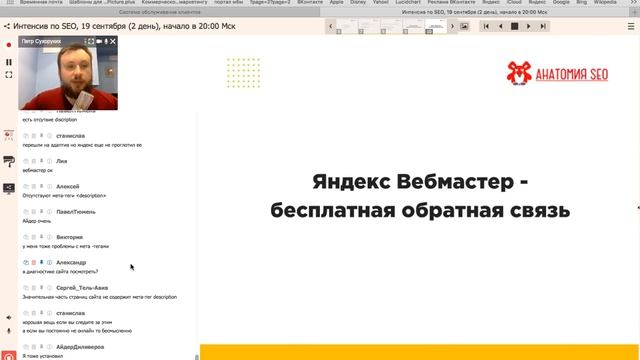Click the username ПавелТюмень in chat
640x360 pixels.
76,212
